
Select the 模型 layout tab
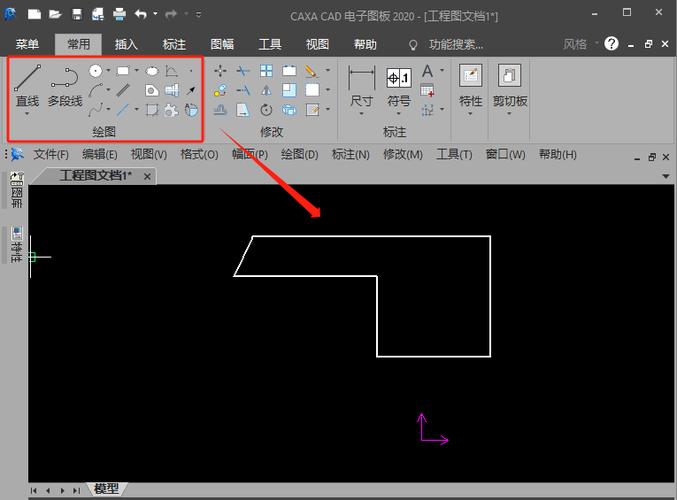(x=106, y=489)
